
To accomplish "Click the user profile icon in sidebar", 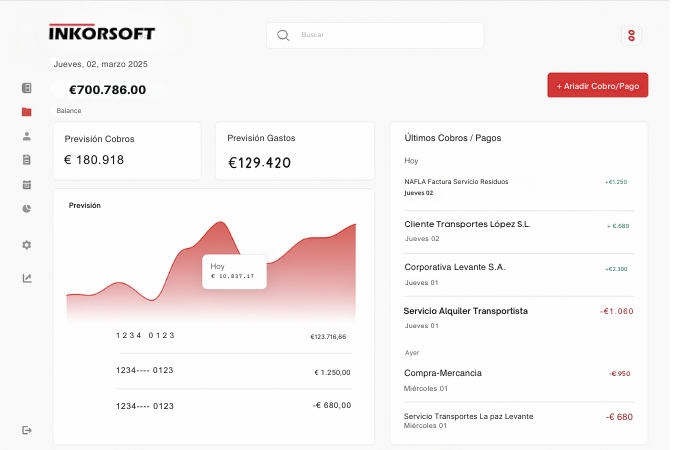I will coord(27,136).
